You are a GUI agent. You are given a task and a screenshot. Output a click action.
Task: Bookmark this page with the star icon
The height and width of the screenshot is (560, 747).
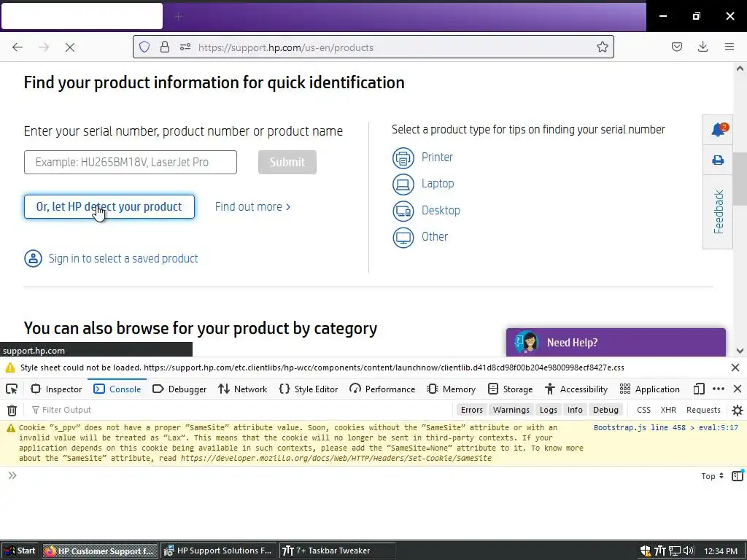[602, 47]
